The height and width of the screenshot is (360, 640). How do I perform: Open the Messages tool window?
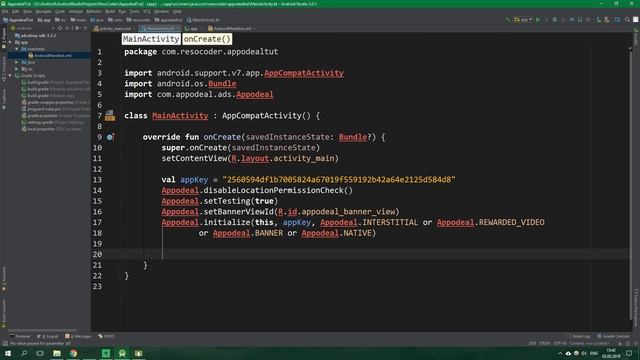coord(79,336)
